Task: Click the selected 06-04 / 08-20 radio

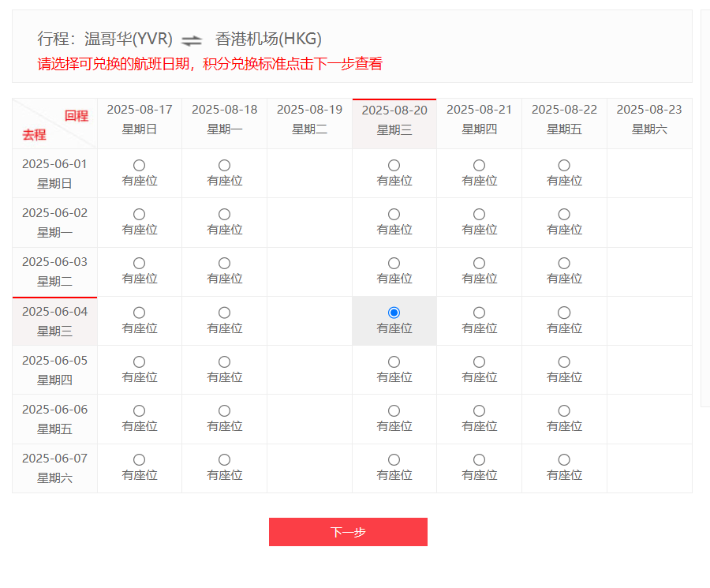Action: point(394,313)
